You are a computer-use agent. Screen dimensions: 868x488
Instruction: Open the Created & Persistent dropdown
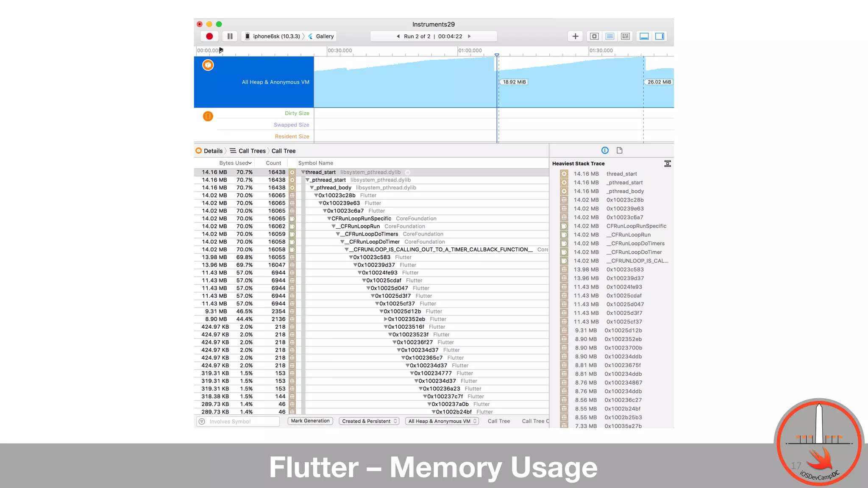coord(369,421)
